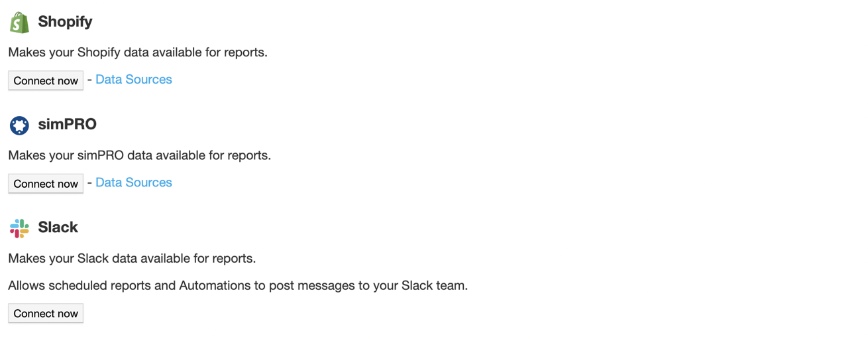
Task: Select the Slack heading text
Action: (58, 228)
